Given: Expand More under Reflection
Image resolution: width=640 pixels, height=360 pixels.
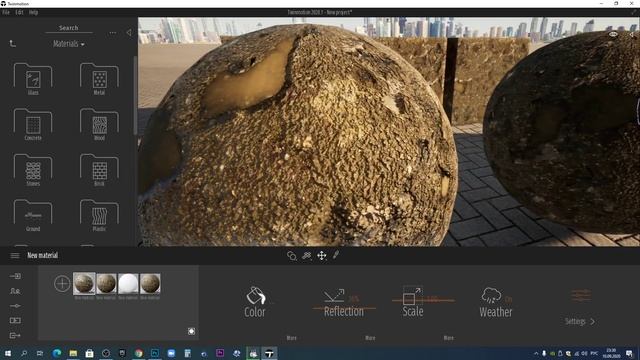Looking at the screenshot, I should click(370, 338).
